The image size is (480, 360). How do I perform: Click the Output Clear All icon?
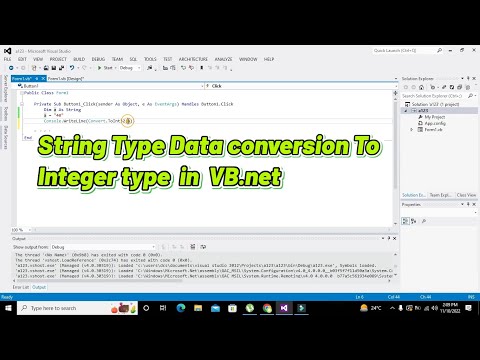[192, 247]
